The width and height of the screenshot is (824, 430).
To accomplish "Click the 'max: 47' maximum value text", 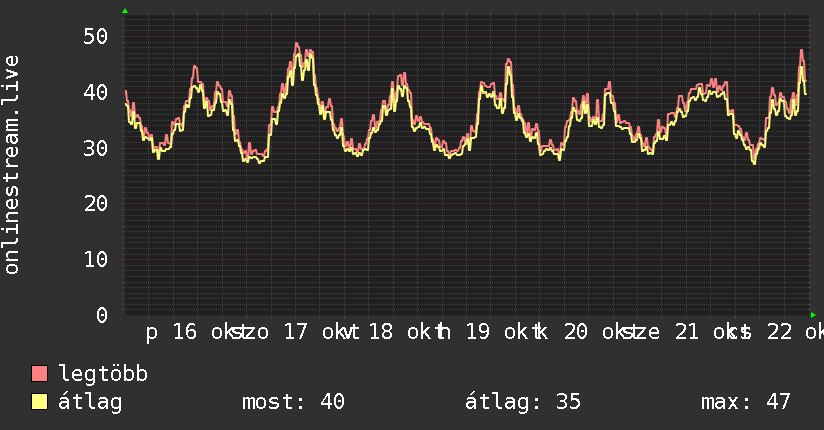I will pyautogui.click(x=745, y=402).
